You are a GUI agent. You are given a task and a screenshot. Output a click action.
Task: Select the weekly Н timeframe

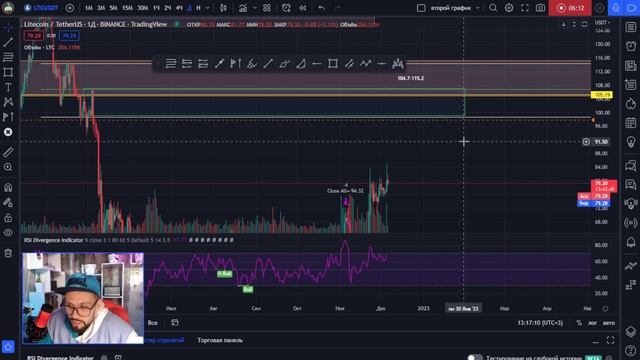pyautogui.click(x=198, y=8)
